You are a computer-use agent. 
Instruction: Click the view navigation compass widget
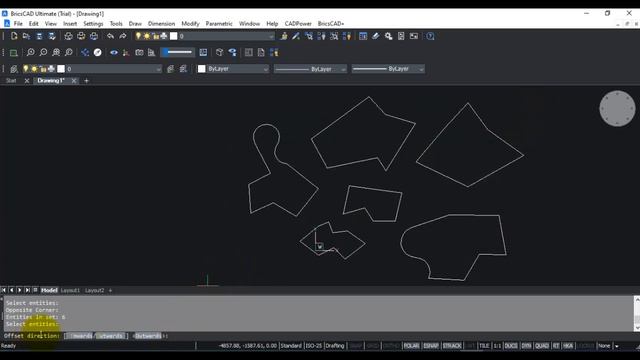tap(617, 109)
